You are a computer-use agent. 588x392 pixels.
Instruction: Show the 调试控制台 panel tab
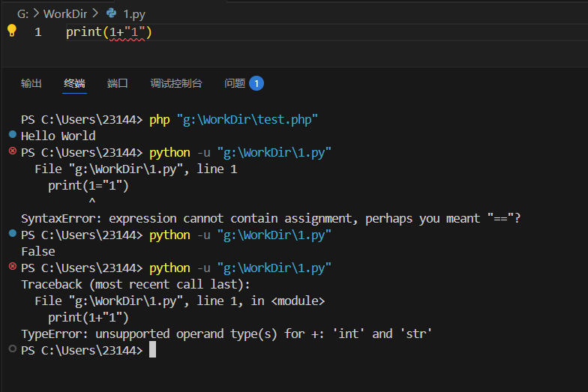tap(175, 83)
